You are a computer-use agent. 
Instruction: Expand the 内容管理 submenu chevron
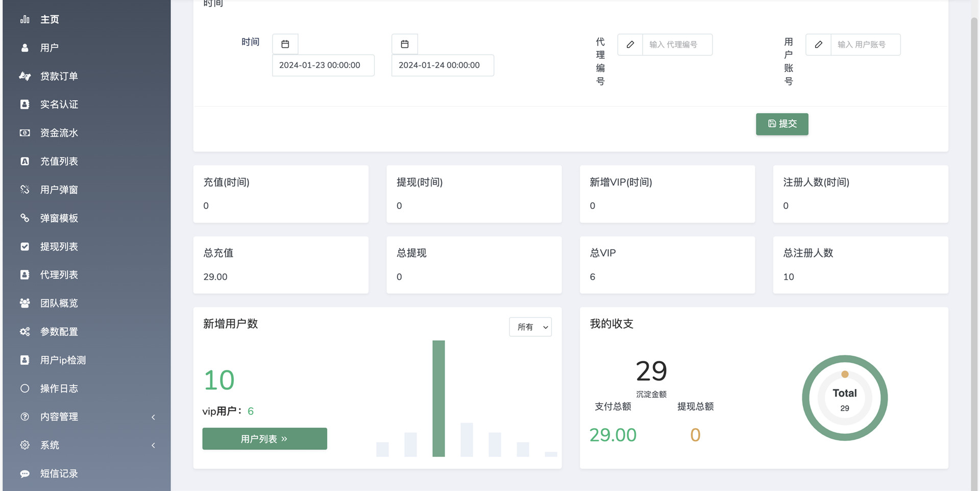pyautogui.click(x=153, y=417)
